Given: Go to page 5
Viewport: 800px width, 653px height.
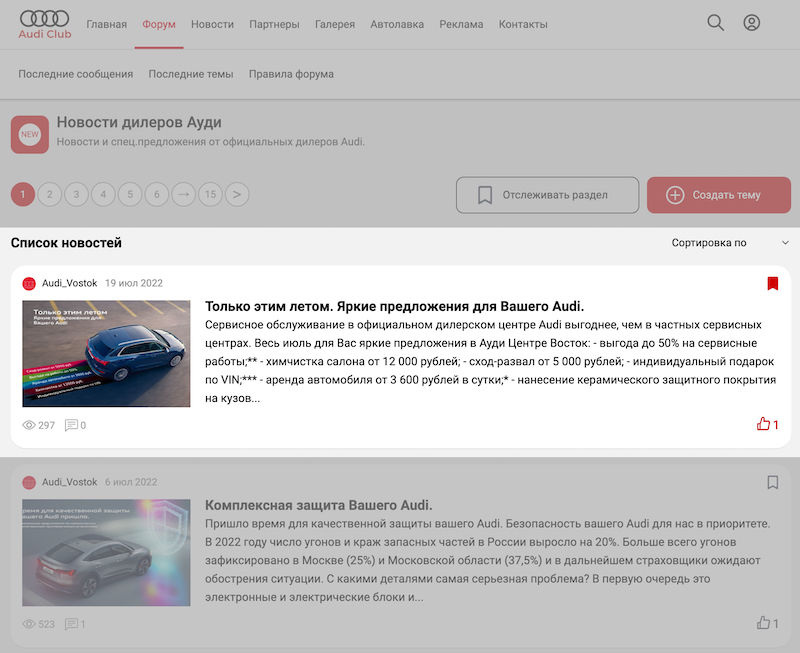Looking at the screenshot, I should 130,194.
